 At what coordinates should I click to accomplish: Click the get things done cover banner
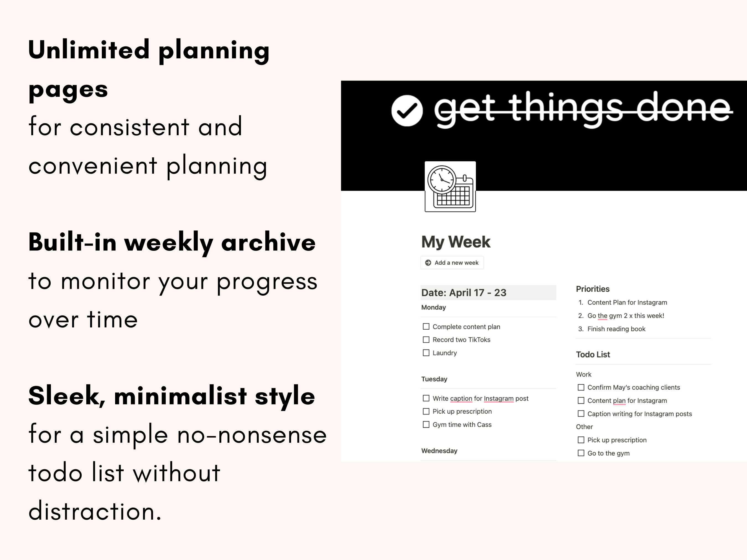point(544,136)
